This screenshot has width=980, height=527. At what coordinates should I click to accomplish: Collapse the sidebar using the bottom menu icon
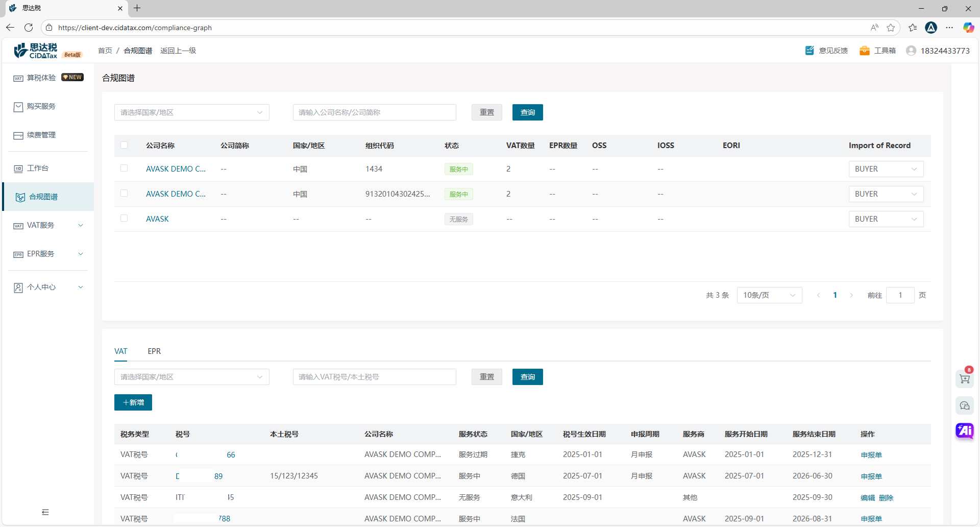coord(45,512)
